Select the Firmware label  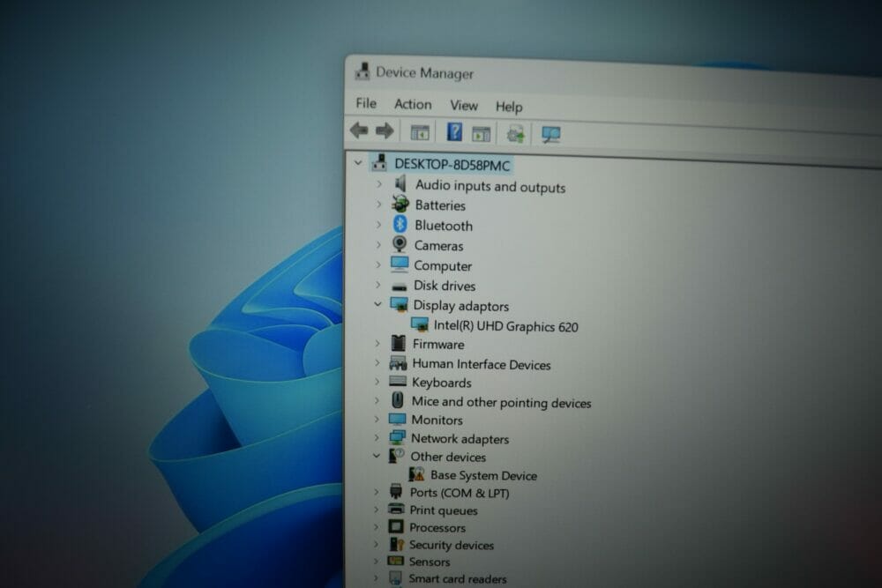(x=438, y=344)
